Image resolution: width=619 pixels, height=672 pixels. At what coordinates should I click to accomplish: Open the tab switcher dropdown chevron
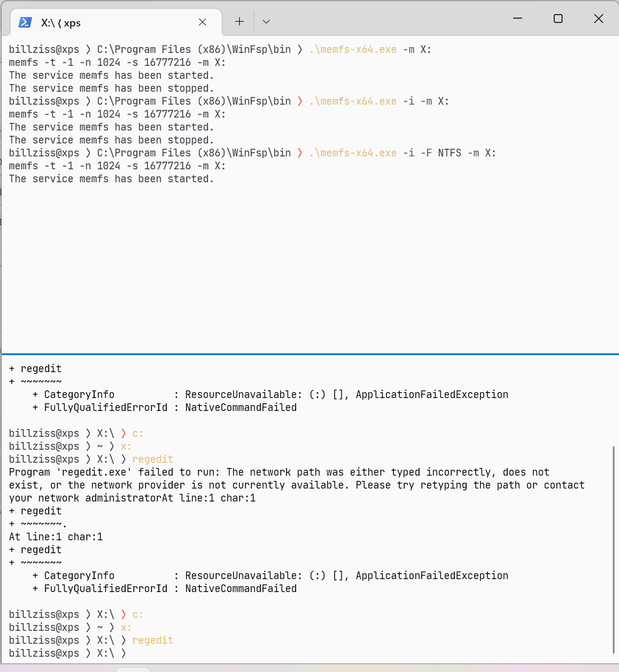tap(266, 21)
